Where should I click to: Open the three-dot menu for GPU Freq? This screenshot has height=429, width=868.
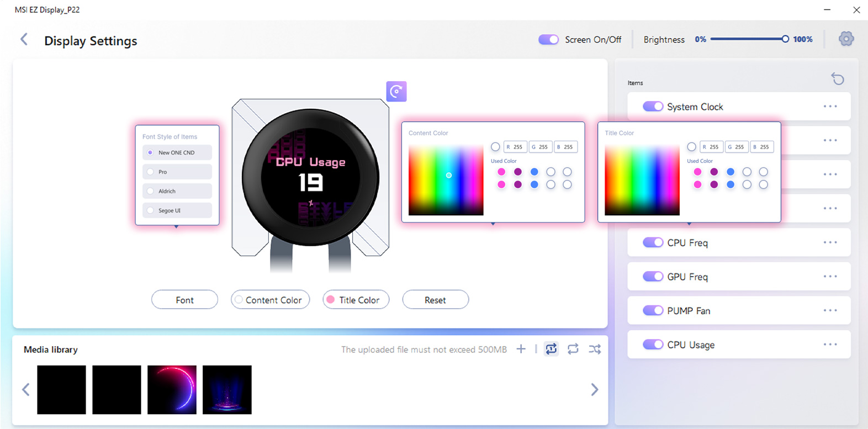click(x=830, y=277)
